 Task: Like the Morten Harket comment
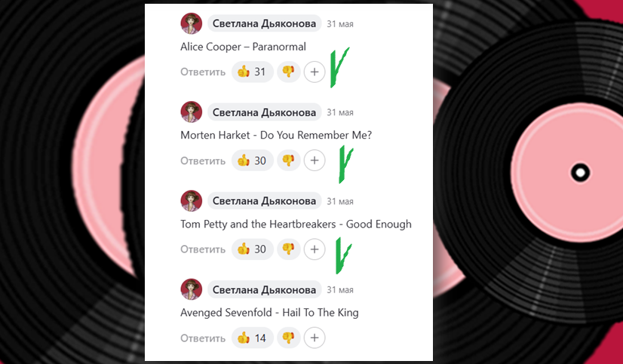coord(253,161)
